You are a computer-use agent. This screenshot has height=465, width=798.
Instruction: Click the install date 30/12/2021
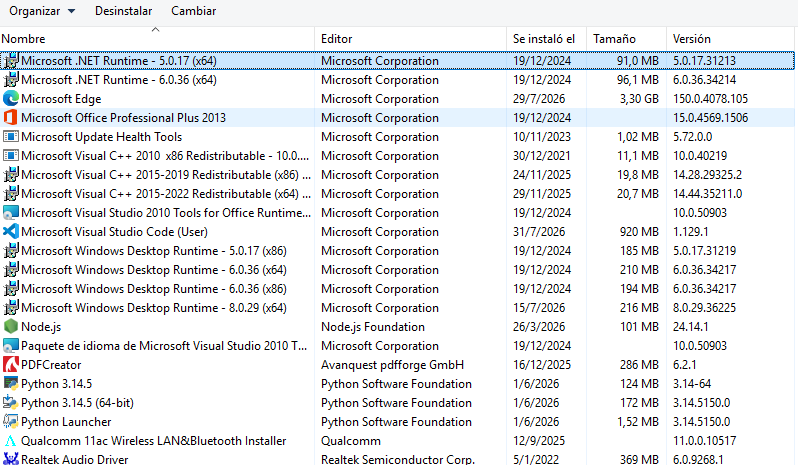[542, 156]
